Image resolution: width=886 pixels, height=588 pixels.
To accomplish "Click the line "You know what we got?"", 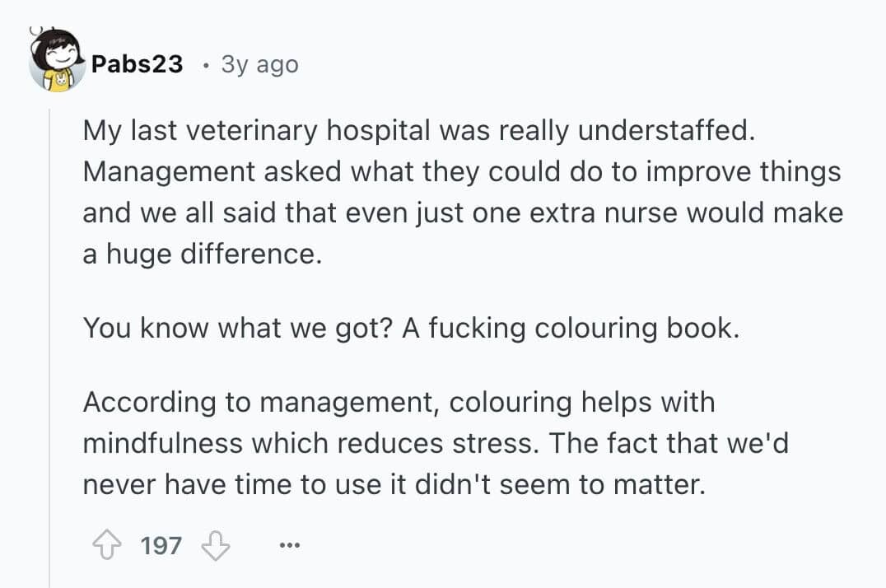I will (x=410, y=329).
